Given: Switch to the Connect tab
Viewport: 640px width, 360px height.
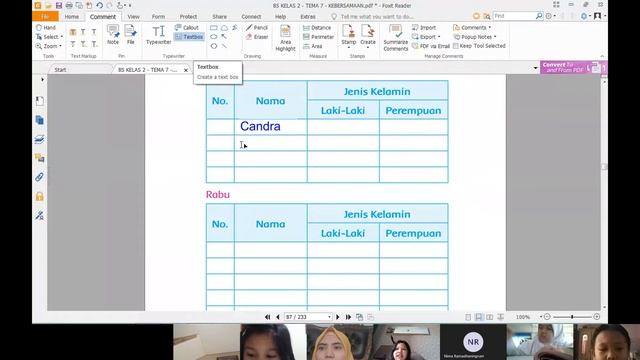Looking at the screenshot, I should pyautogui.click(x=251, y=17).
